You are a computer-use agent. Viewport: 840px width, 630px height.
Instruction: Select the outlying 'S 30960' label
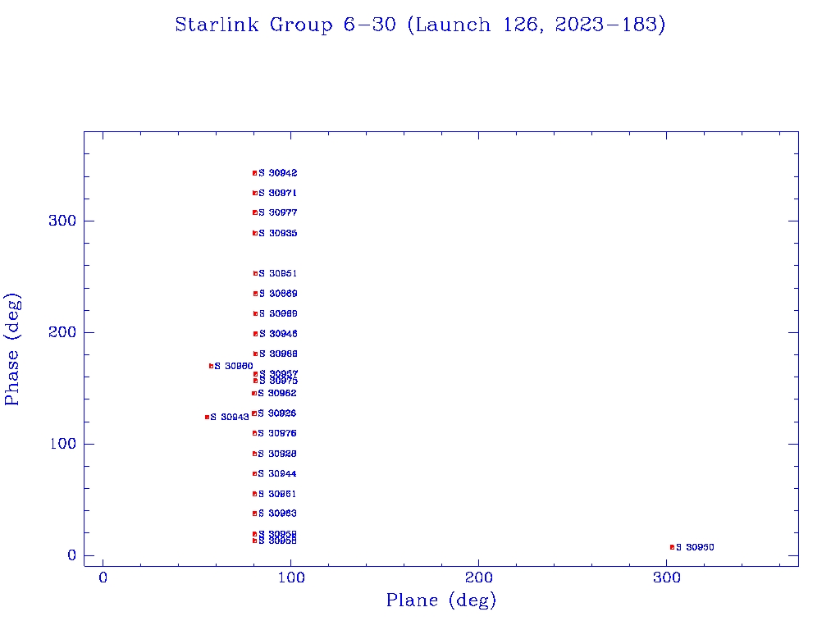point(234,366)
